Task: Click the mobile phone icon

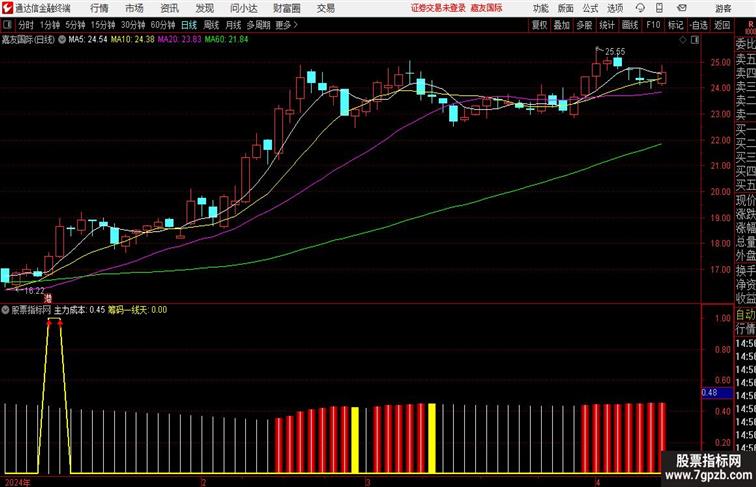Action: pyautogui.click(x=659, y=8)
